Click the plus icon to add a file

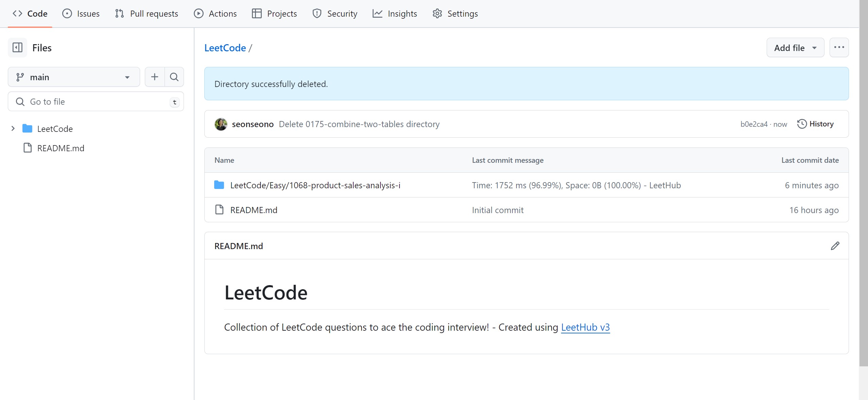tap(155, 77)
